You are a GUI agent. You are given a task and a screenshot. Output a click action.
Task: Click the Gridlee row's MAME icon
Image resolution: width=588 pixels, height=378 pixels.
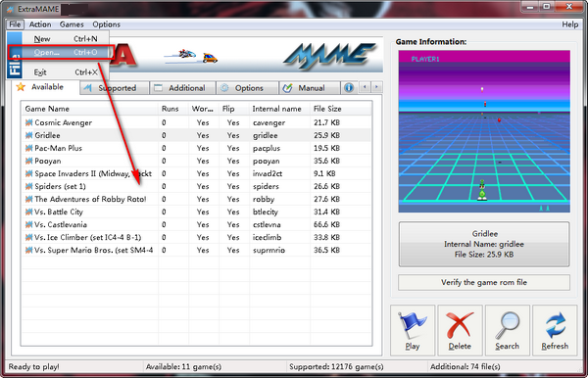pos(28,135)
